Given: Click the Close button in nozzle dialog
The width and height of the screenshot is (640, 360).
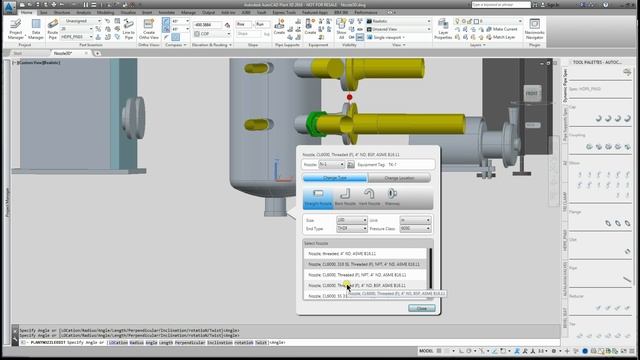Looking at the screenshot, I should coord(422,308).
